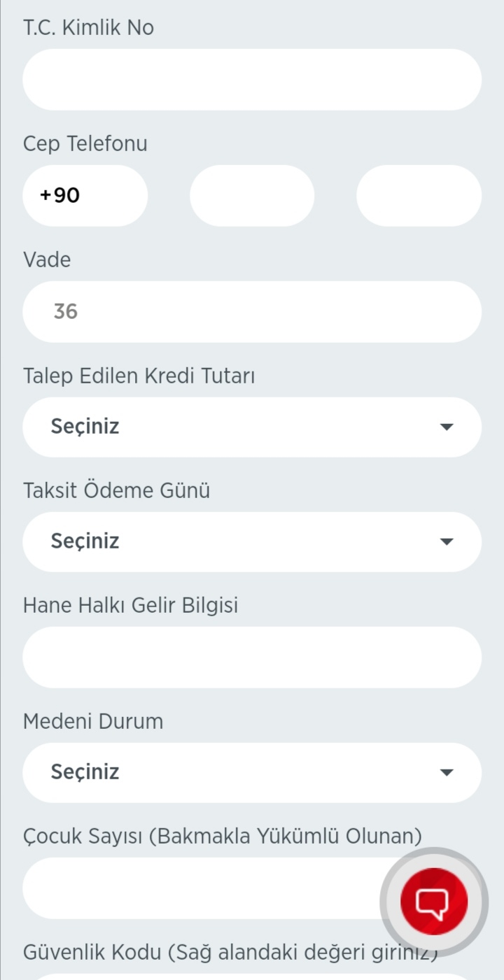Click the "T.C. Kimlik No" label
This screenshot has width=504, height=980.
click(x=88, y=28)
